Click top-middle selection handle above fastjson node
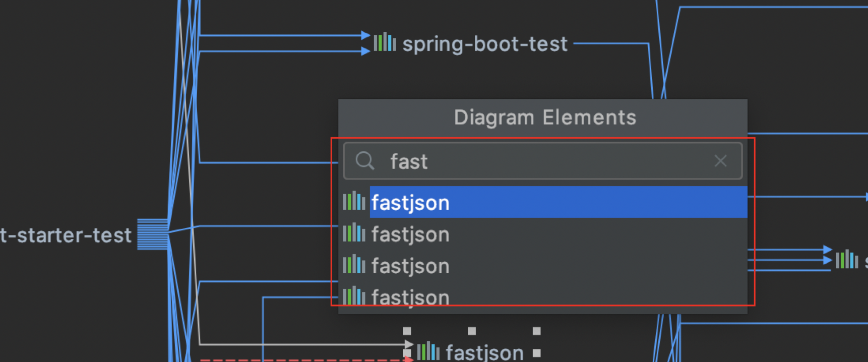This screenshot has width=868, height=362. (472, 331)
